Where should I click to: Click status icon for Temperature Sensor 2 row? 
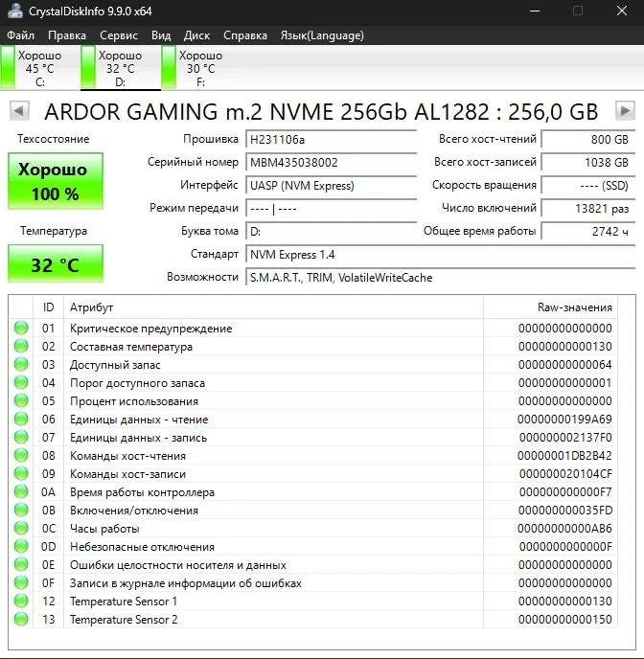click(x=21, y=619)
